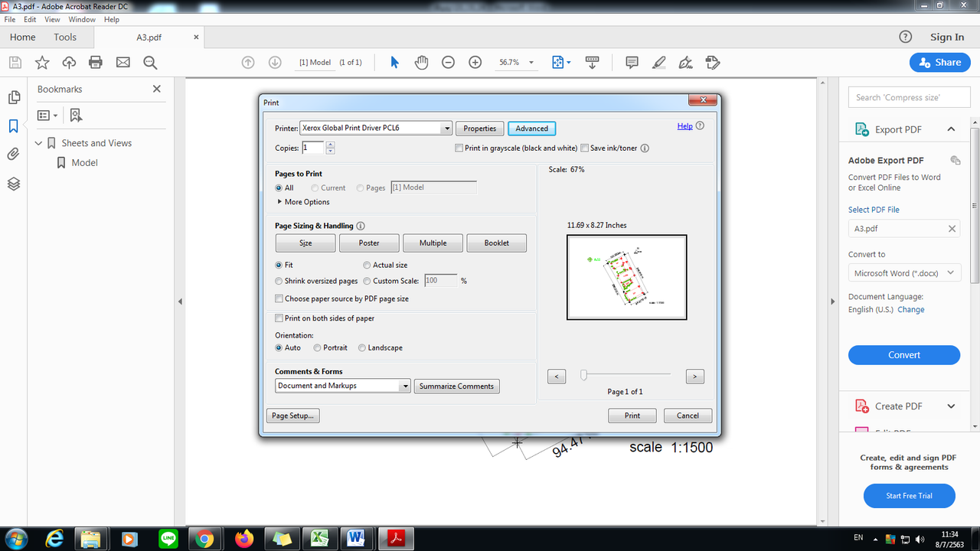Switch to the Tools tab
Screen dimensions: 980x551
click(65, 37)
